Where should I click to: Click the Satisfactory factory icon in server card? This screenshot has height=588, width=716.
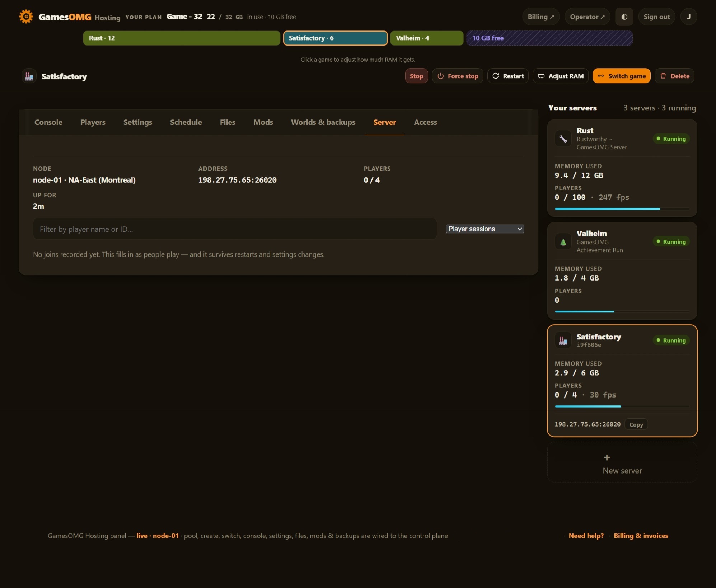pos(563,340)
